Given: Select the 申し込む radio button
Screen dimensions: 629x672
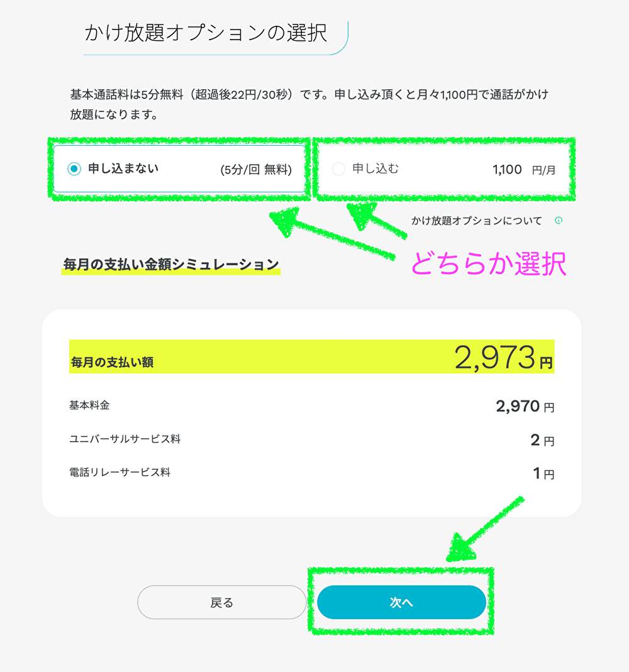Looking at the screenshot, I should click(338, 168).
